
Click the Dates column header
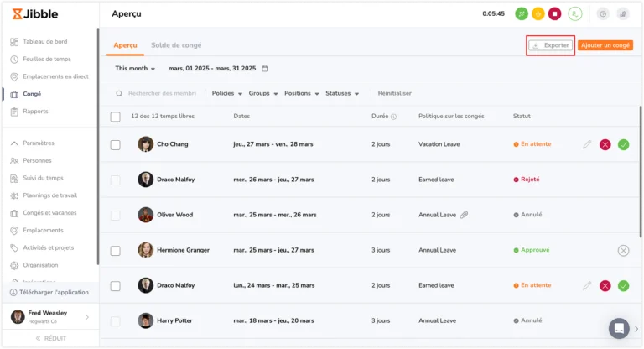coord(241,117)
